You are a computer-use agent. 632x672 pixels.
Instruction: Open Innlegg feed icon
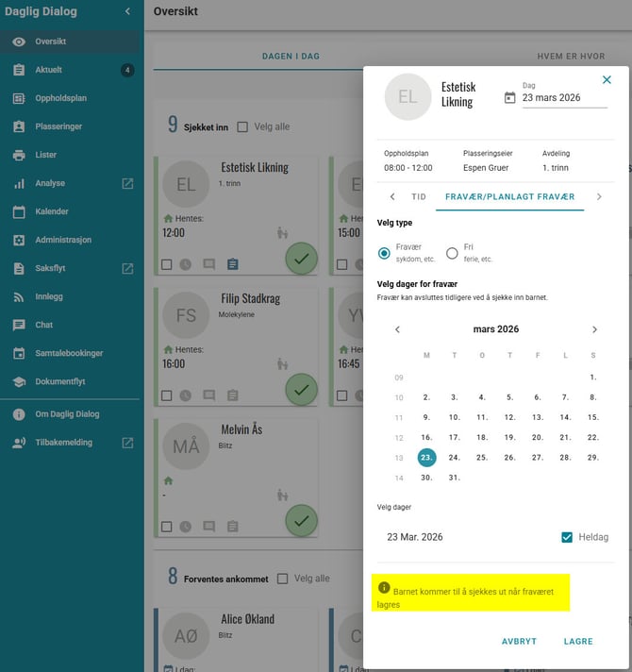click(x=19, y=296)
